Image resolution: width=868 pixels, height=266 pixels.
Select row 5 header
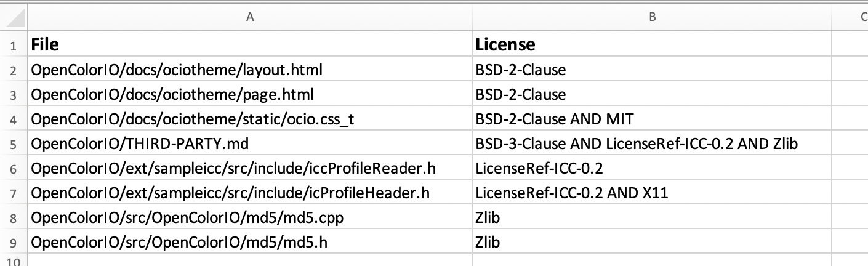(14, 143)
